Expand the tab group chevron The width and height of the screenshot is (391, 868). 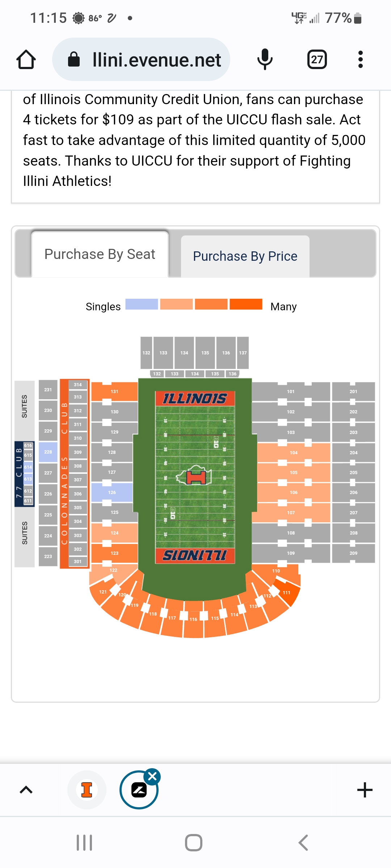26,790
